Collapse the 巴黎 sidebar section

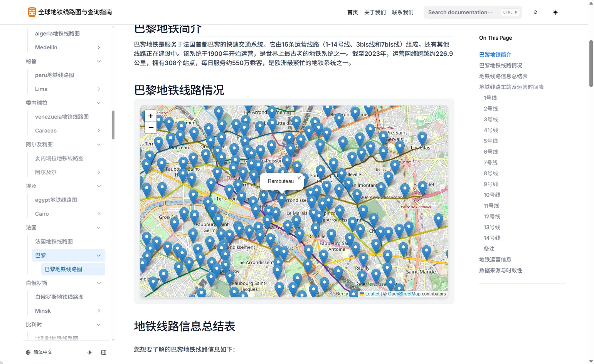[99, 255]
